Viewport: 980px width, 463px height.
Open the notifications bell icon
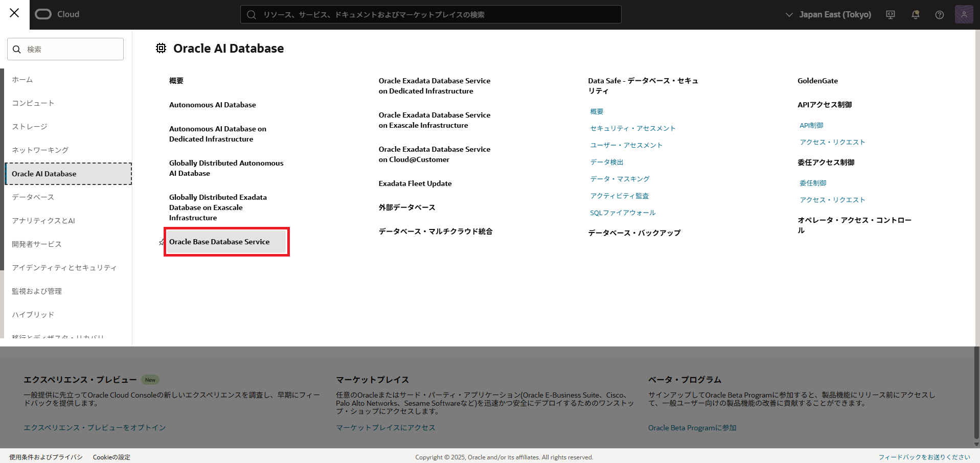pos(915,14)
